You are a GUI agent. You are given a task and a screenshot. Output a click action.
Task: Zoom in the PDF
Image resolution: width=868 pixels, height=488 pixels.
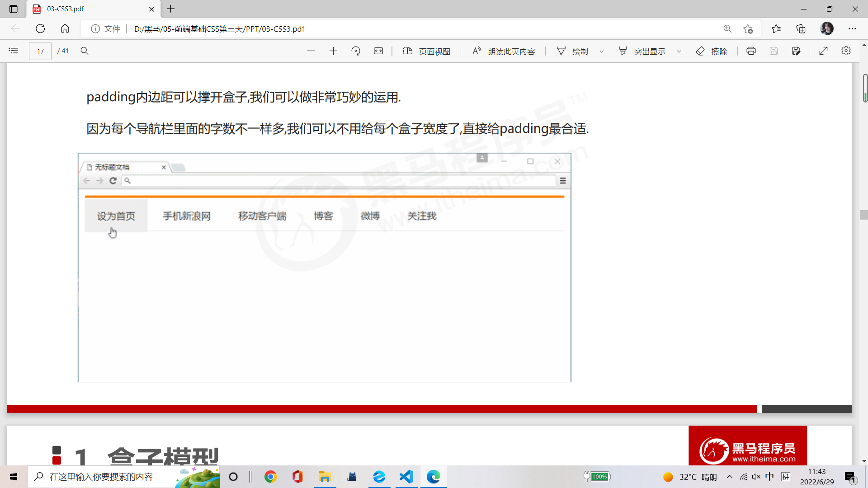333,51
